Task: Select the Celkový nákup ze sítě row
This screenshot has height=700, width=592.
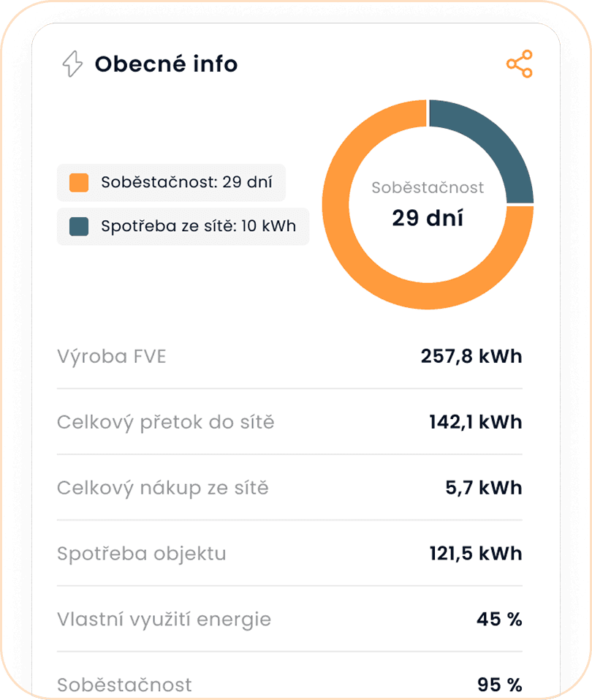Action: coord(163,488)
